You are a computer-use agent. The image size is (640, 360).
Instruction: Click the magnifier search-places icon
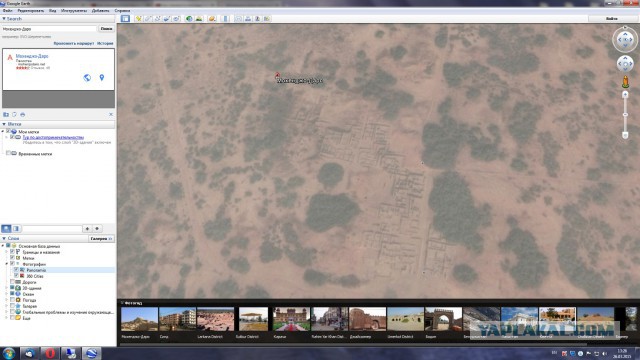(x=6, y=229)
